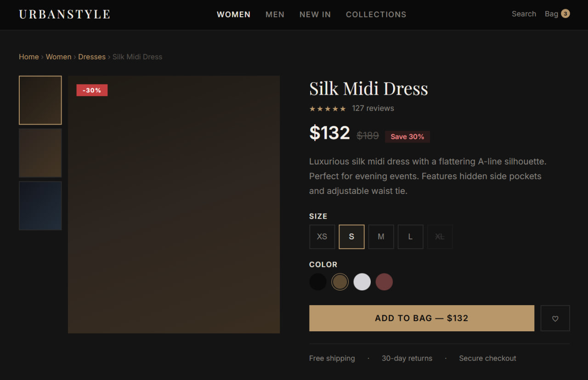Navigate to Dresses breadcrumb
The height and width of the screenshot is (380, 588).
pos(92,57)
